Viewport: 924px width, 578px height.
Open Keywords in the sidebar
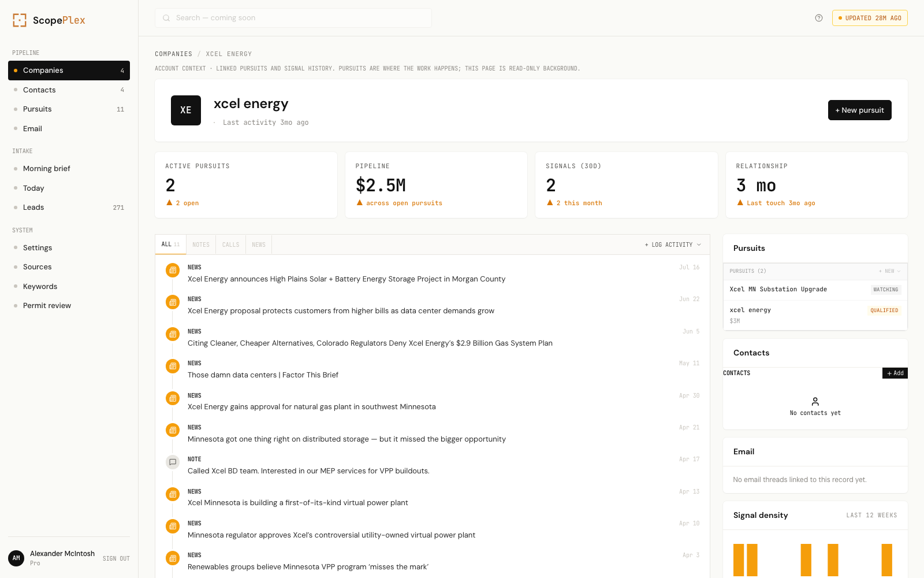tap(69, 287)
